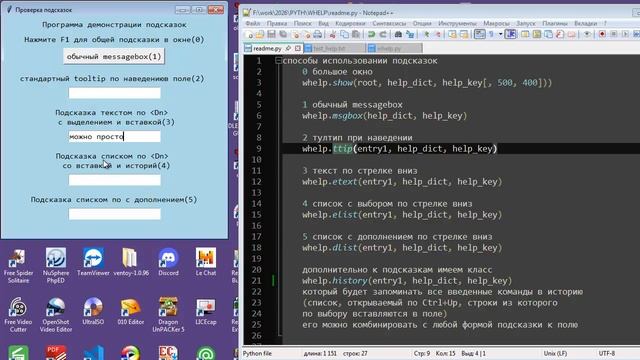Open the ventoy-1.0.96 folder on desktop
This screenshot has width=640, height=360.
pyautogui.click(x=131, y=262)
